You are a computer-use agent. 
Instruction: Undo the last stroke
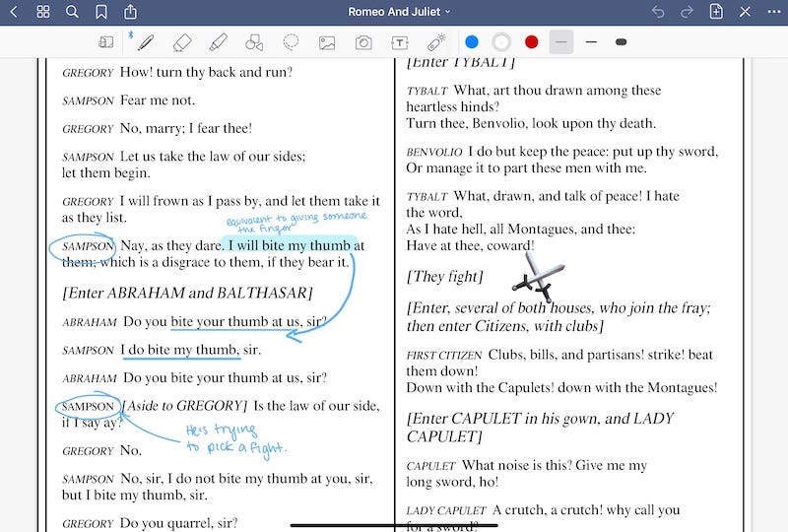[658, 12]
